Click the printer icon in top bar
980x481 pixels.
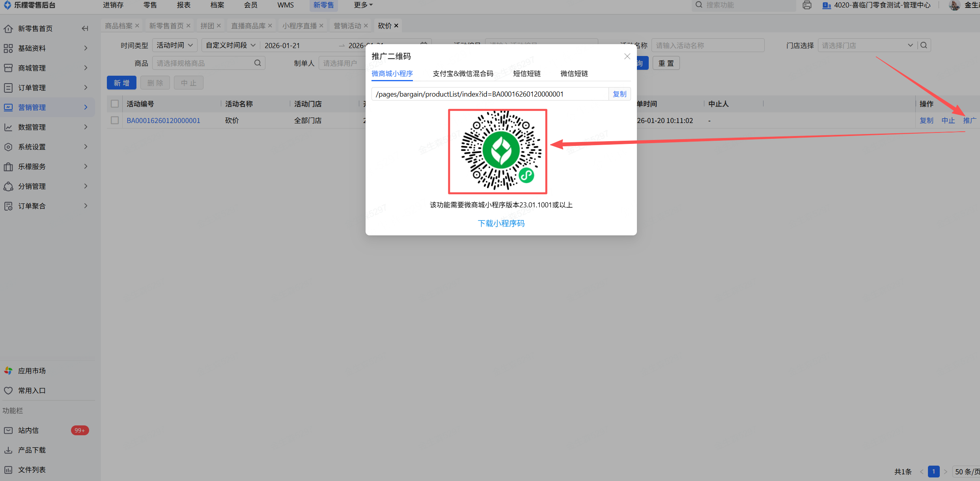click(x=807, y=5)
